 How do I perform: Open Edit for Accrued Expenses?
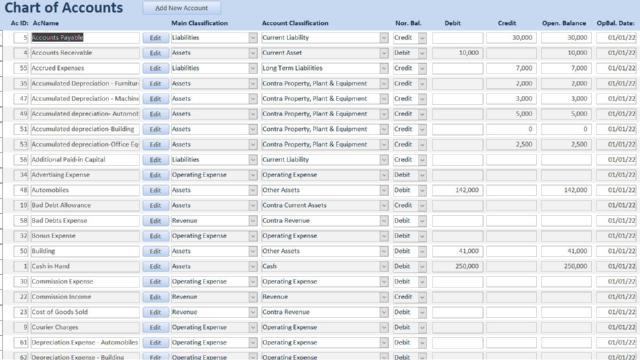coord(156,68)
